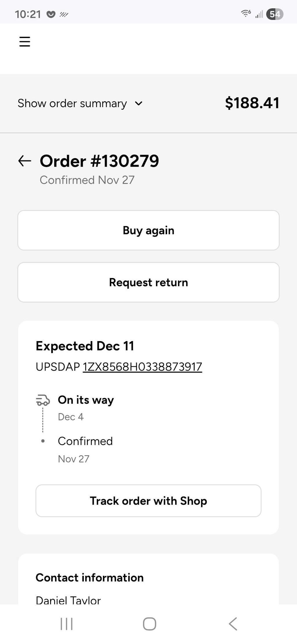Tap the Expected Dec 11 delivery heading
The height and width of the screenshot is (644, 297).
85,346
